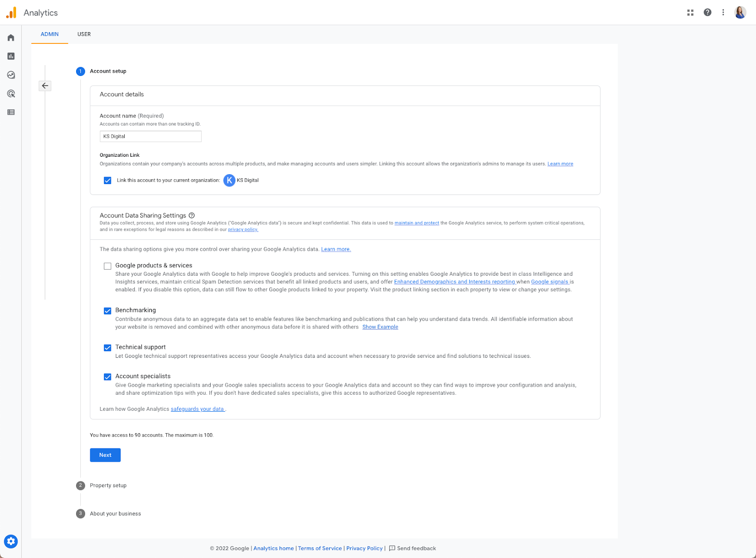Disable the Technical support checkbox
Screen dimensions: 756x558
[x=108, y=347]
